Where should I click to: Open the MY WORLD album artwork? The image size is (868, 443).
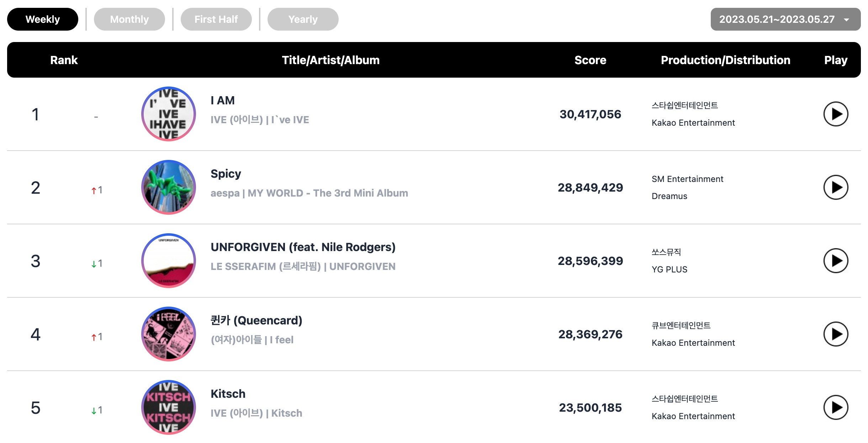tap(169, 187)
